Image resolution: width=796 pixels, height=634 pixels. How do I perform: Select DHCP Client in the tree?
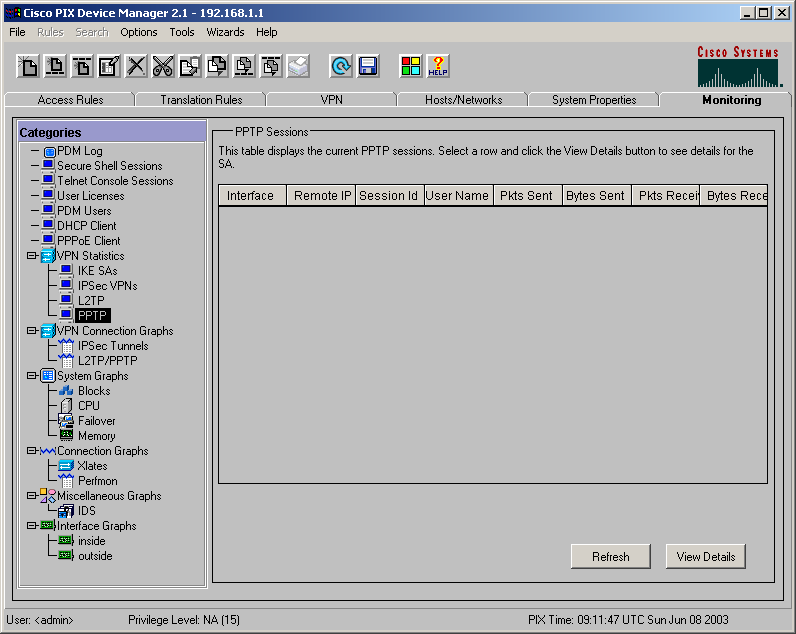(x=86, y=226)
